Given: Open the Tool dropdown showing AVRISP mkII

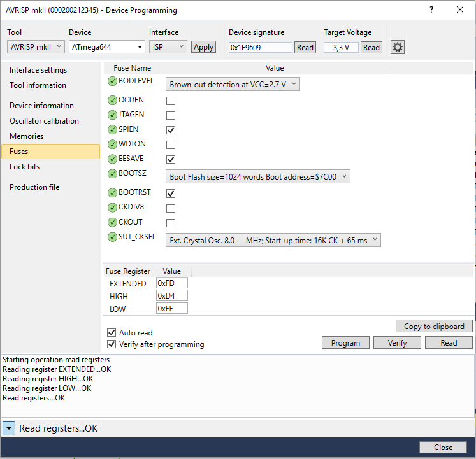Looking at the screenshot, I should pos(36,47).
